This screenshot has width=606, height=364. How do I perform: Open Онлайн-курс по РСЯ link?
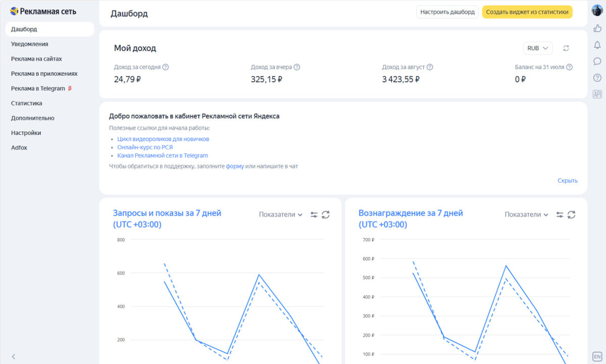tap(145, 147)
